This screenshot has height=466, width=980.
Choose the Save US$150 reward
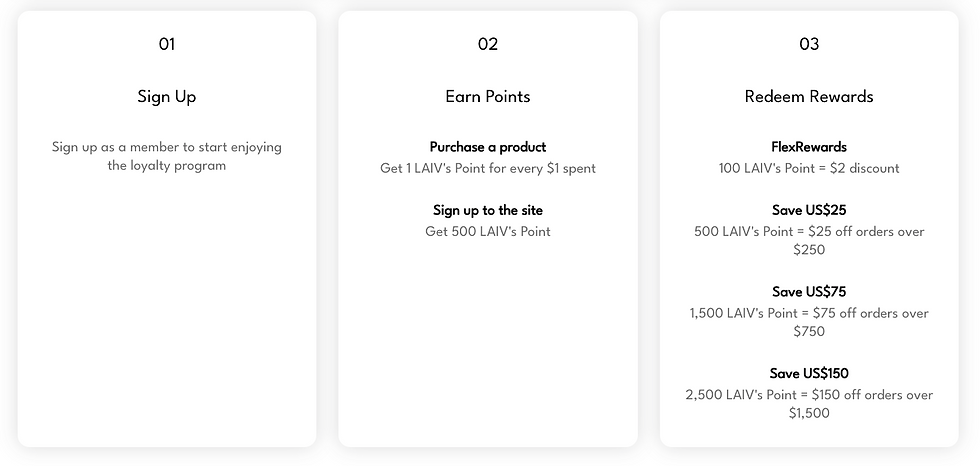[x=809, y=374]
